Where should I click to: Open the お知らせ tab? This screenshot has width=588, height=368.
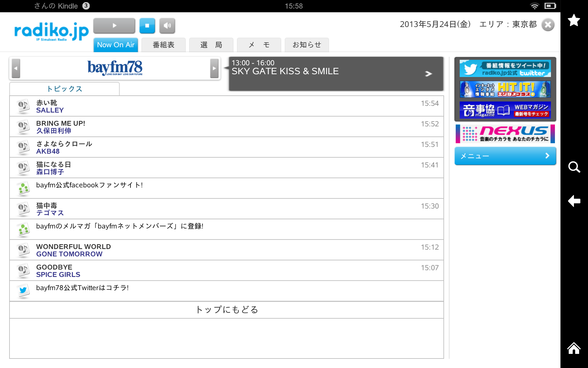[307, 45]
